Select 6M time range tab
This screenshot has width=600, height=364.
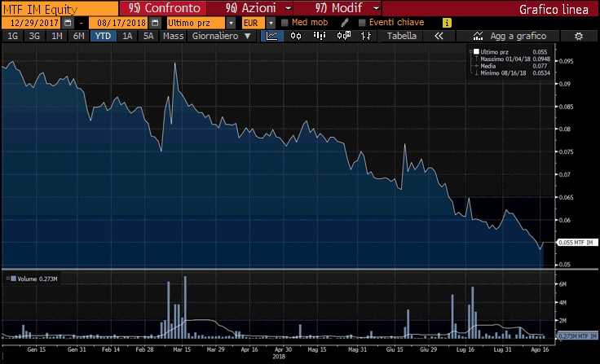pos(78,36)
